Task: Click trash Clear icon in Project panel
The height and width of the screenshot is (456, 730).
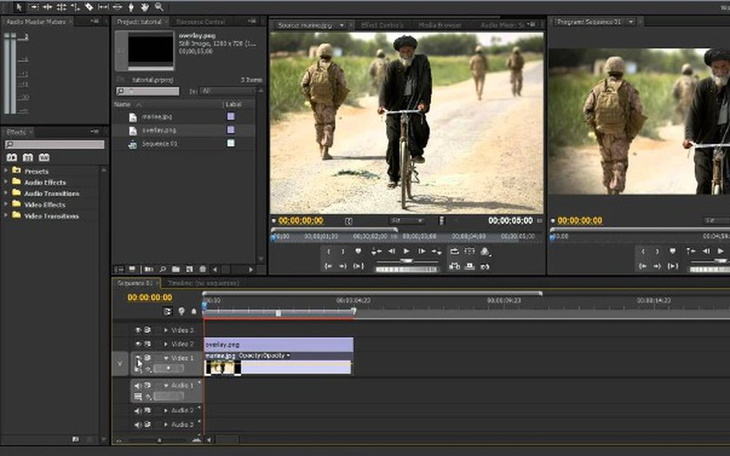Action: [203, 269]
